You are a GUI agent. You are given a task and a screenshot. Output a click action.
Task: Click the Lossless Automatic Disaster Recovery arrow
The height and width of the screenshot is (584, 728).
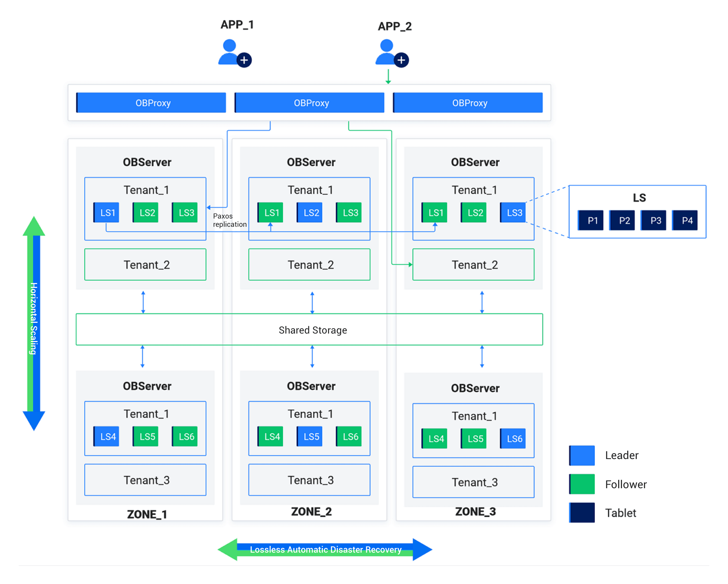click(325, 549)
